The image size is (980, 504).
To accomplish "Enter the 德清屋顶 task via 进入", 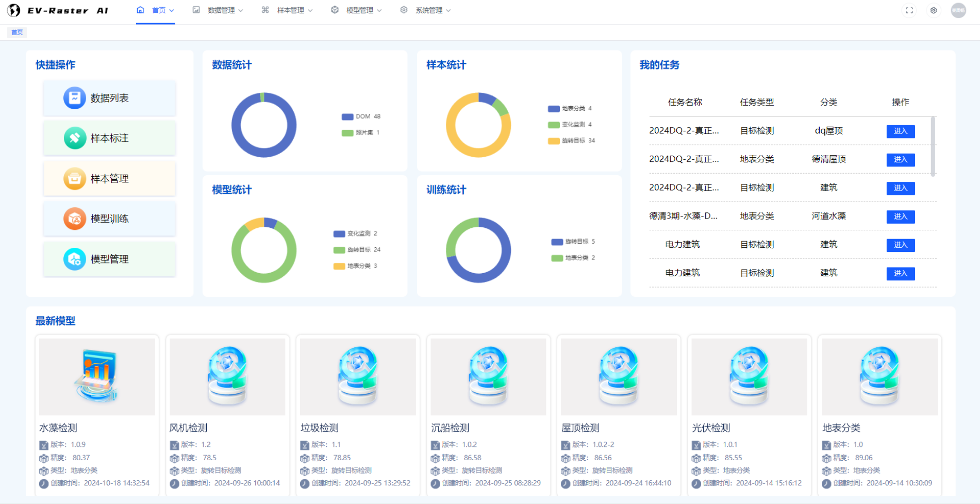I will click(x=901, y=160).
